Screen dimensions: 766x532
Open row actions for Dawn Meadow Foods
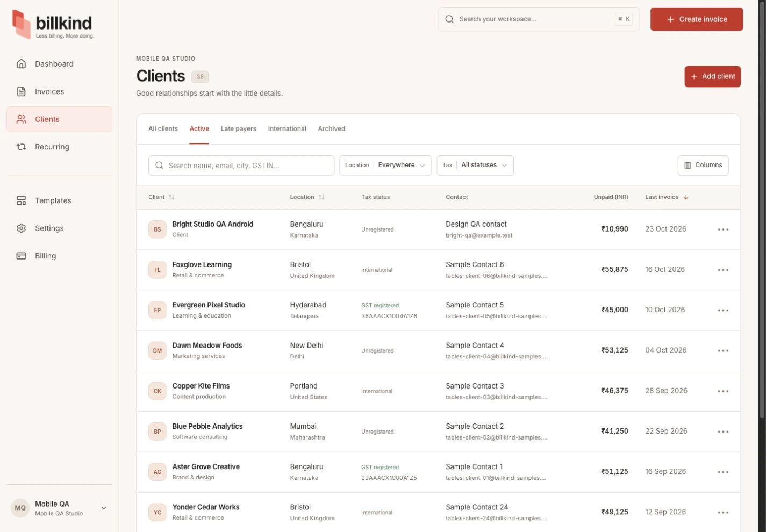pyautogui.click(x=723, y=350)
